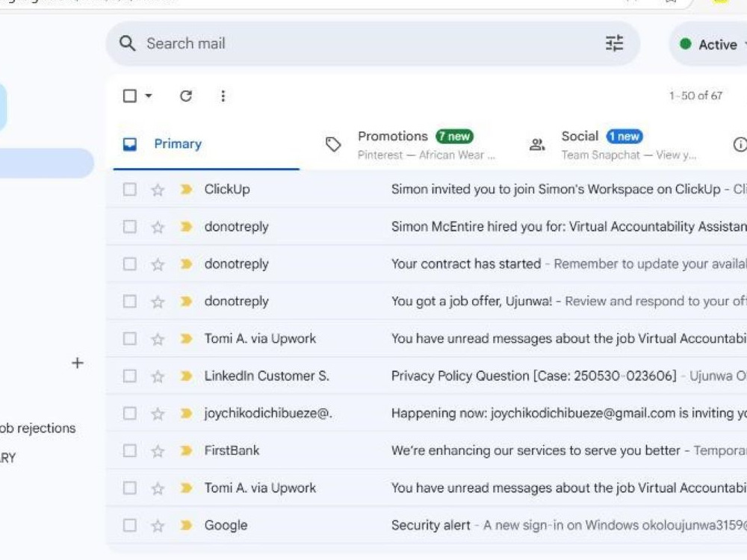Click the 7 new Promotions badge
The height and width of the screenshot is (560, 747).
(x=454, y=137)
